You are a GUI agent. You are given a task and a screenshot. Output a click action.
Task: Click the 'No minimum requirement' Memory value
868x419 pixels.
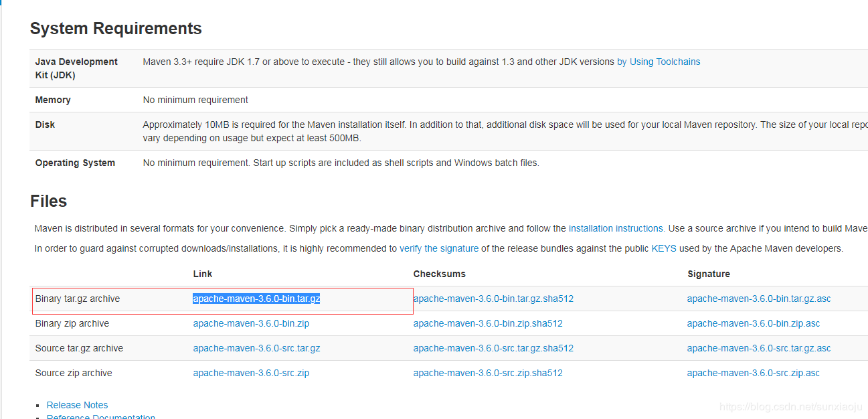(195, 100)
